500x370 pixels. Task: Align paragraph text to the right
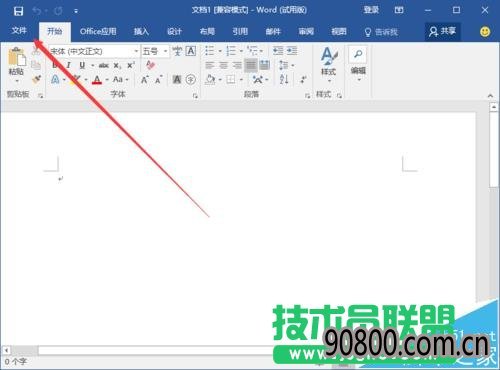237,65
